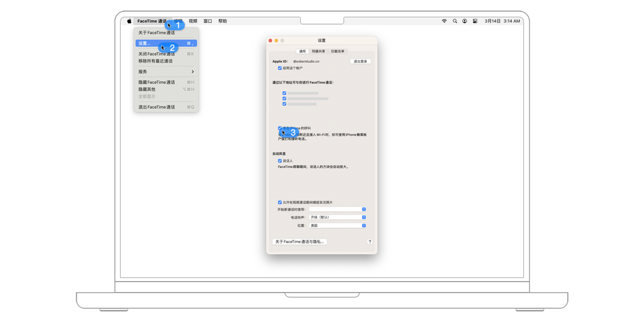Toggle the first contact address checkbox

coord(284,93)
